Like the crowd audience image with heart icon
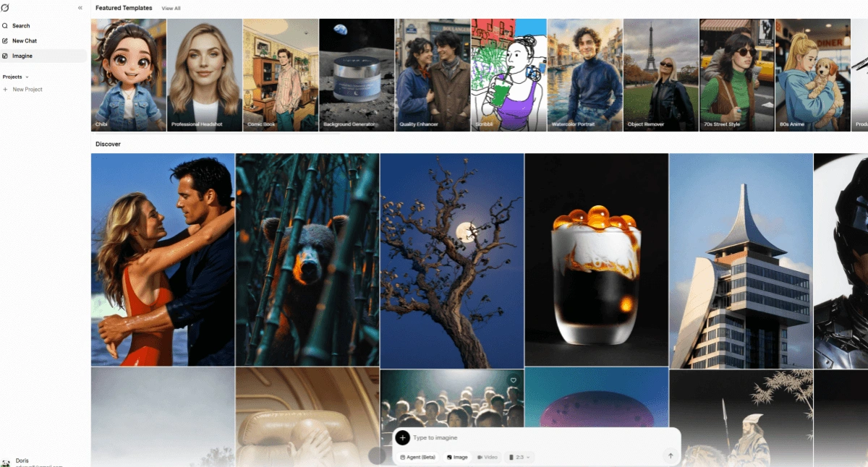This screenshot has height=467, width=868. (x=514, y=380)
